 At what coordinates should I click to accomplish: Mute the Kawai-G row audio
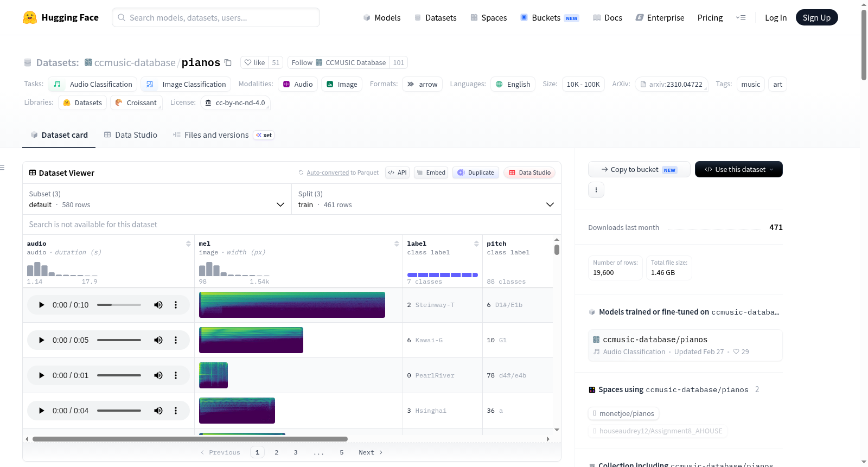click(x=158, y=340)
